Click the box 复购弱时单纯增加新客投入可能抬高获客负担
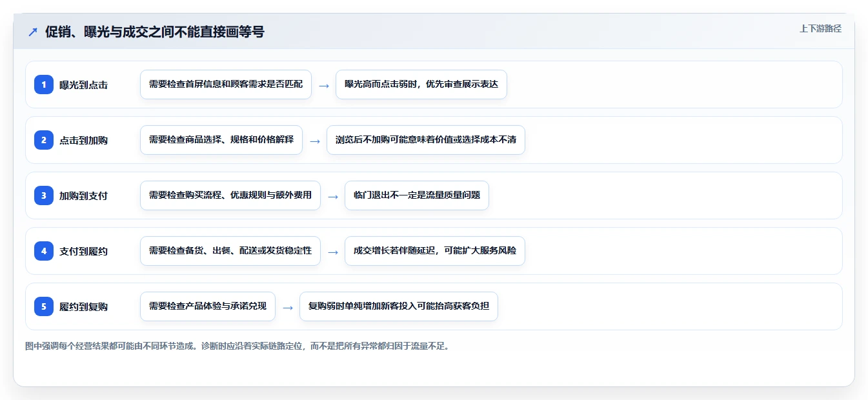Screen dimensions: 868x400 coord(399,306)
